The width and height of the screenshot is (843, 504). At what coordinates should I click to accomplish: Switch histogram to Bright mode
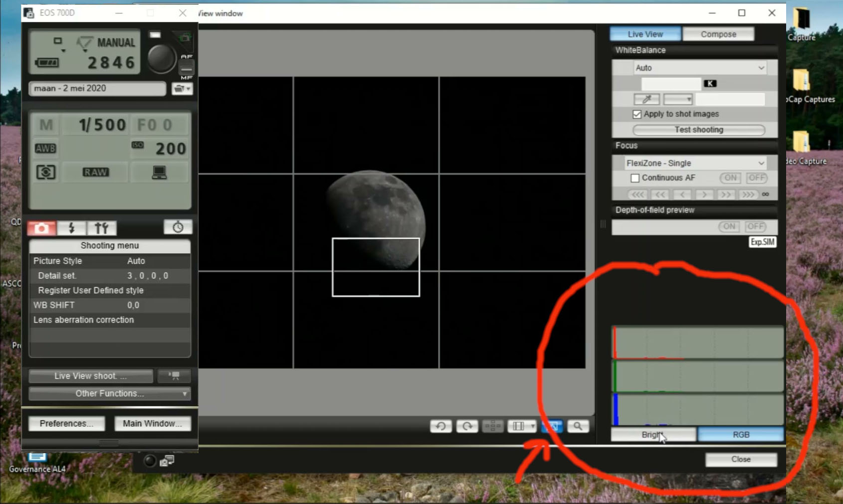[x=652, y=435]
